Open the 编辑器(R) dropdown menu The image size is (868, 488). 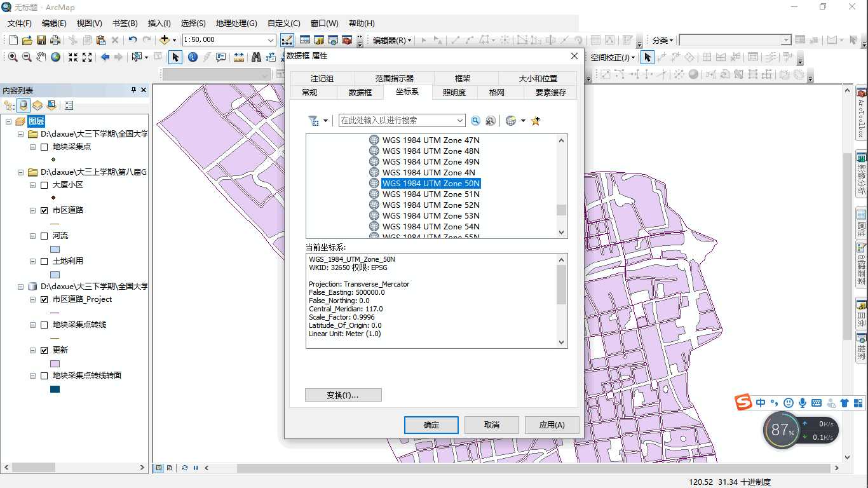click(x=392, y=40)
